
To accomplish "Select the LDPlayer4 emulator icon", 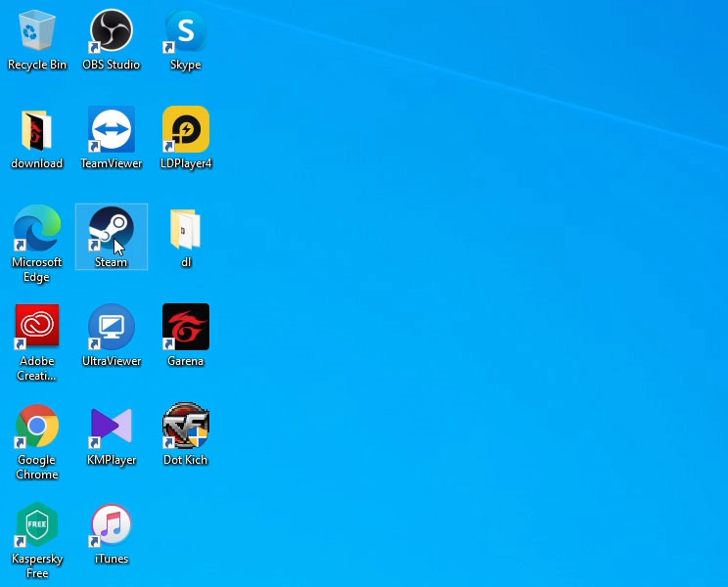I will click(186, 129).
